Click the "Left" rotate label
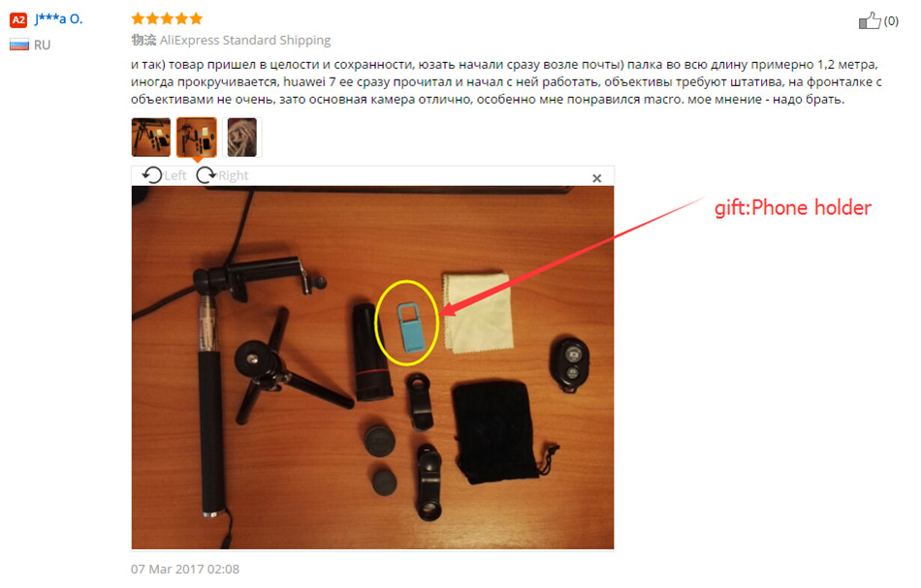The width and height of the screenshot is (921, 588). [175, 175]
